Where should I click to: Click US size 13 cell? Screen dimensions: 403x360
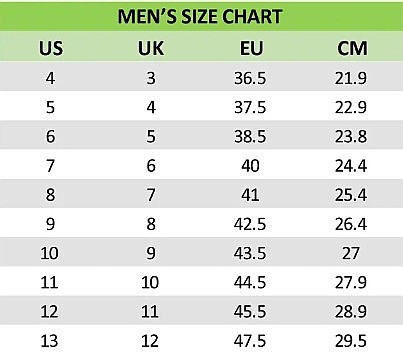click(x=49, y=341)
